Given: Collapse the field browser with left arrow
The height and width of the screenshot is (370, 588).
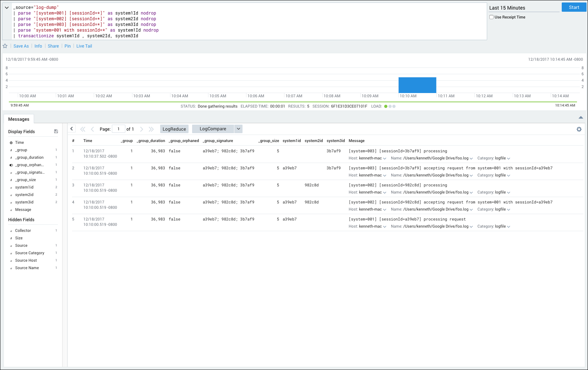Looking at the screenshot, I should coord(72,129).
